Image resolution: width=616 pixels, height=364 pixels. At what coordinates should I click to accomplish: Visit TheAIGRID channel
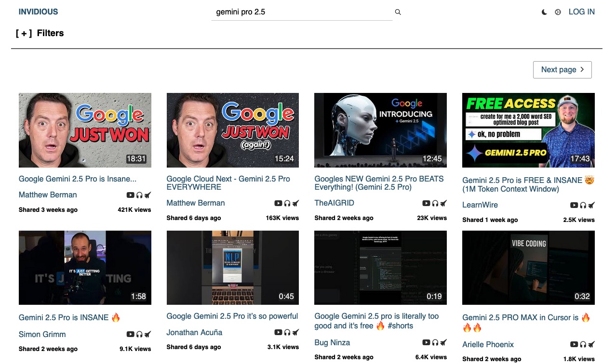334,203
